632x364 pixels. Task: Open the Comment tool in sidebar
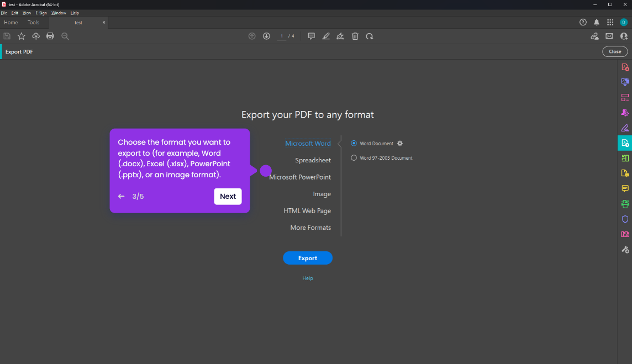pos(625,189)
